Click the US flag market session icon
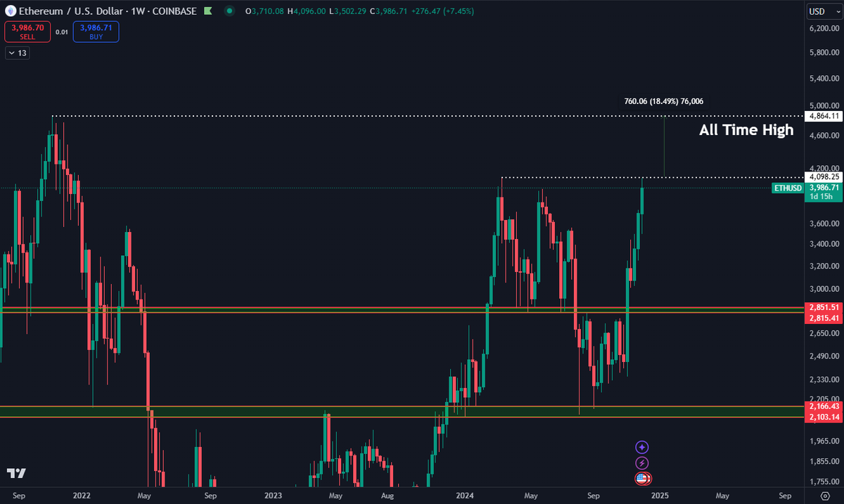 click(643, 478)
